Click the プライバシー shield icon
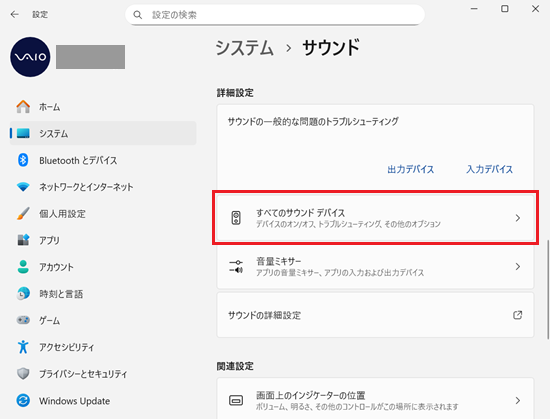The height and width of the screenshot is (419, 550). click(x=23, y=373)
